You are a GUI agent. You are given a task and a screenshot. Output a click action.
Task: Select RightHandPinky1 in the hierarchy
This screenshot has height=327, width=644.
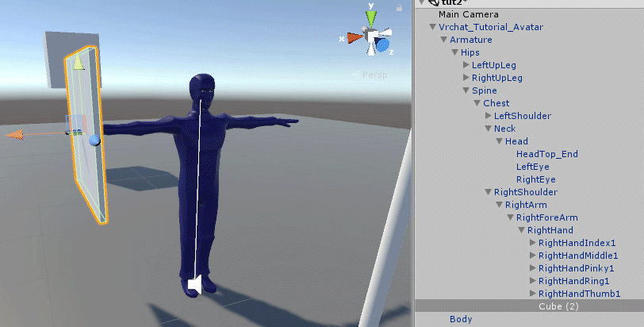pos(577,268)
